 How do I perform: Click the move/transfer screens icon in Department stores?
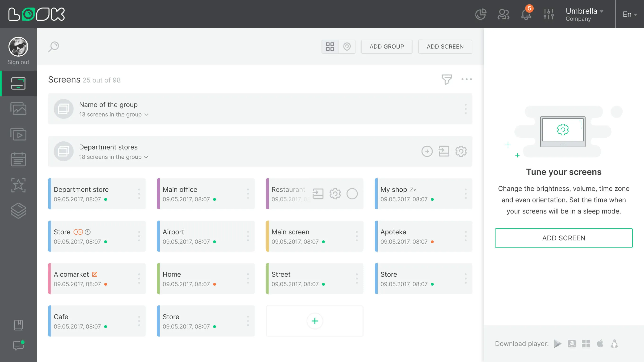tap(444, 151)
